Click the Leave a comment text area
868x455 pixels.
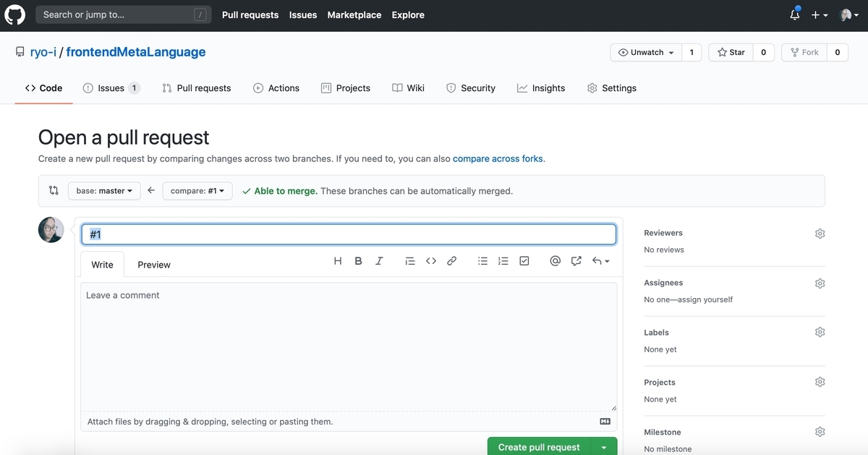pos(349,346)
